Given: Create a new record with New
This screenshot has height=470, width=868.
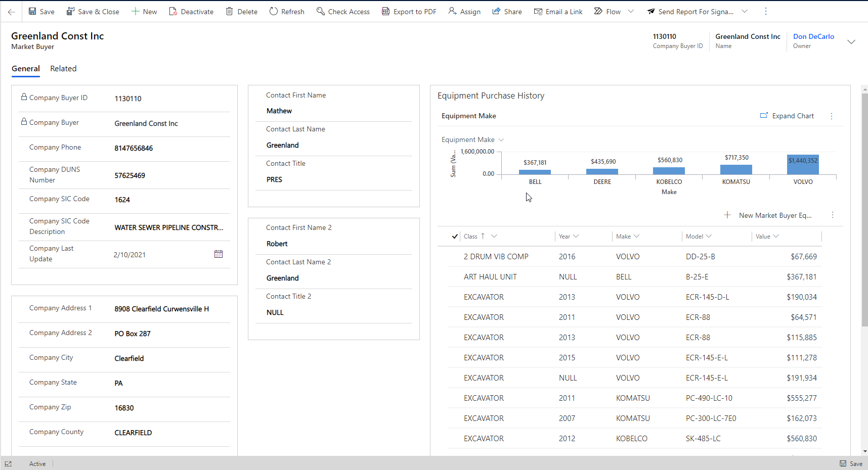Looking at the screenshot, I should pyautogui.click(x=144, y=12).
